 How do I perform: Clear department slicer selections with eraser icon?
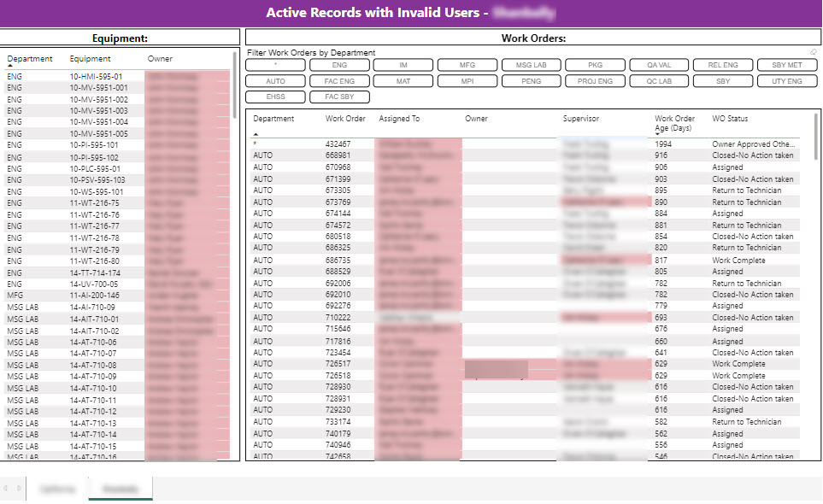click(x=814, y=52)
